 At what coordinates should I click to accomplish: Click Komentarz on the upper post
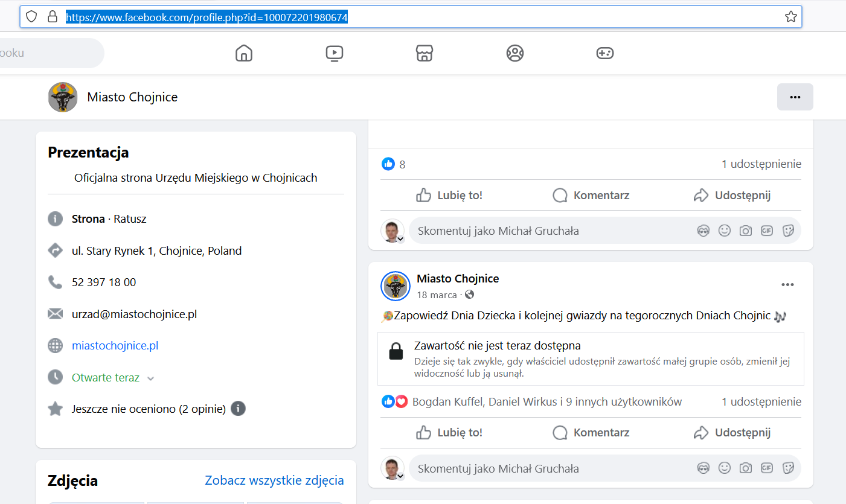(591, 195)
